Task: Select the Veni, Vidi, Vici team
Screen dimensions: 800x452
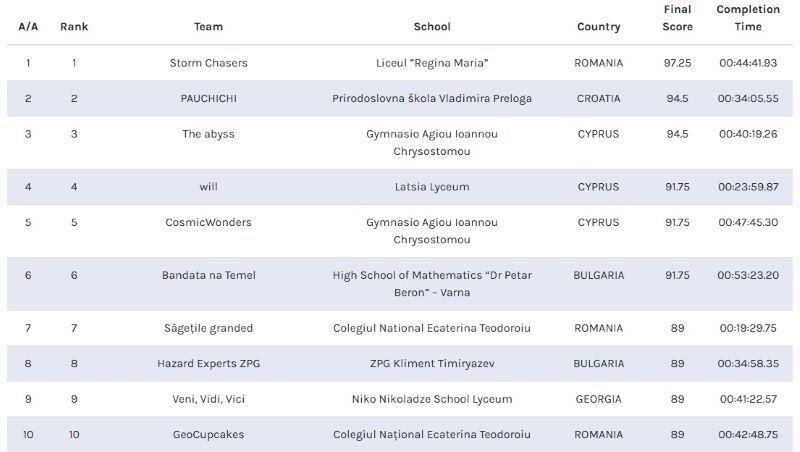Action: click(208, 399)
